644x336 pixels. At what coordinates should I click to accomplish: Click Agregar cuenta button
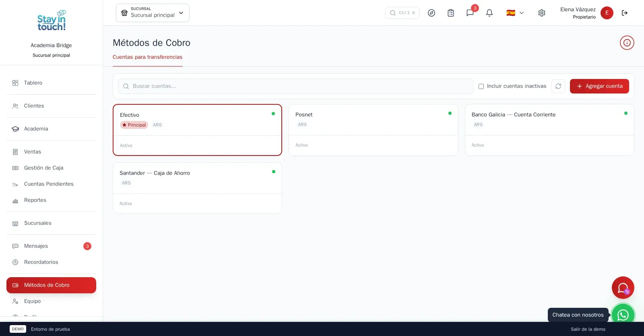coord(599,86)
